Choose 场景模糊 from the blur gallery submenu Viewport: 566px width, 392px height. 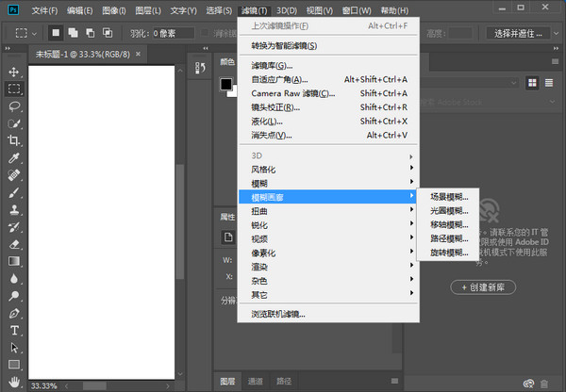[x=448, y=197]
